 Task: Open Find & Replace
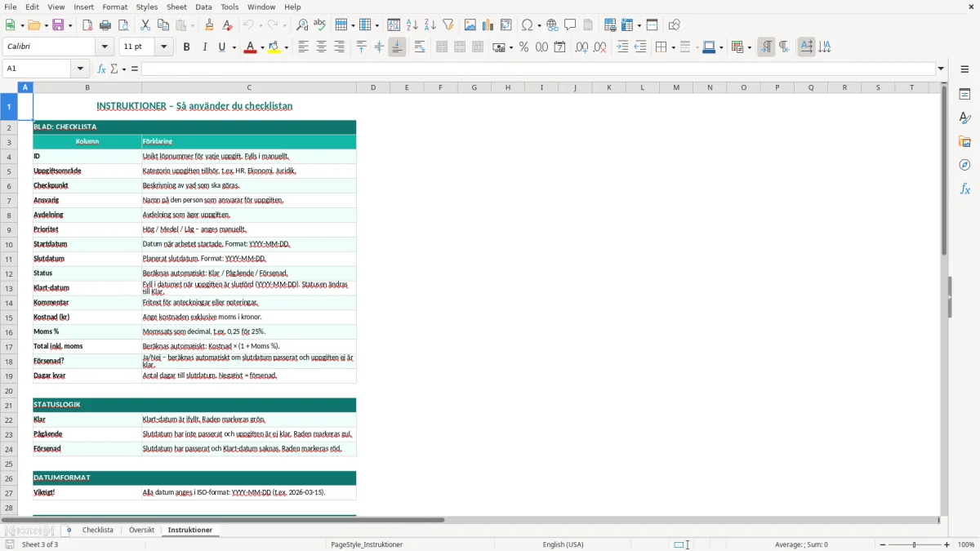point(302,25)
